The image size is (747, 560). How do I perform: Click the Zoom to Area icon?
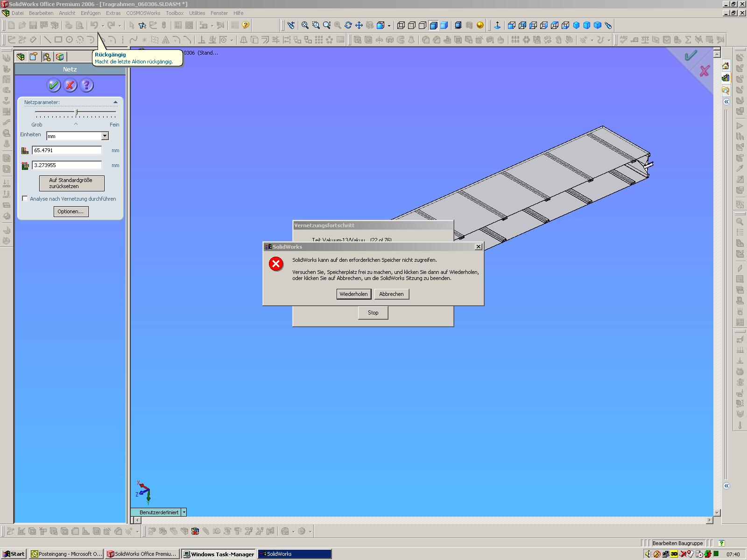click(316, 25)
